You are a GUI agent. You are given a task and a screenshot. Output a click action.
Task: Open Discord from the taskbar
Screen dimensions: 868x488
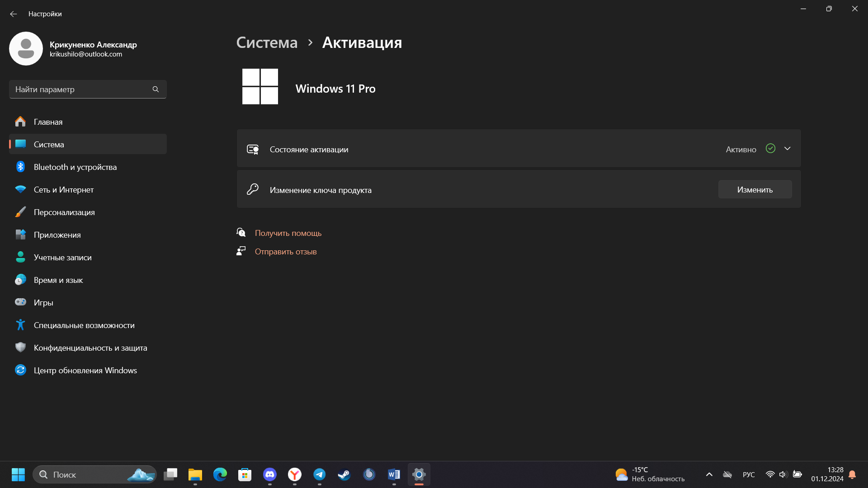click(270, 474)
